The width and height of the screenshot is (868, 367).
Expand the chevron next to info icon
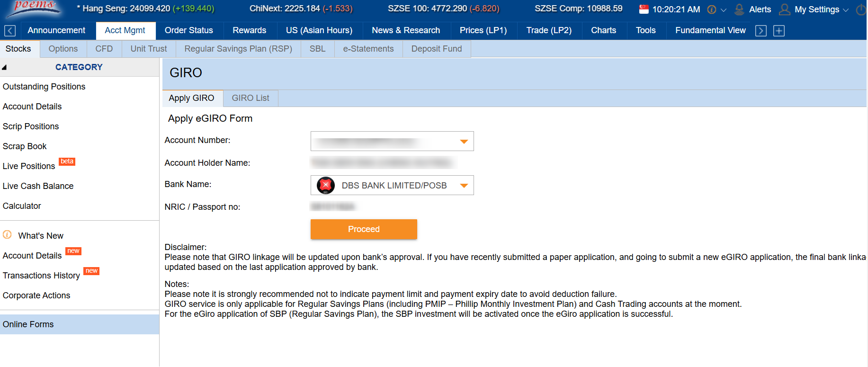click(723, 10)
